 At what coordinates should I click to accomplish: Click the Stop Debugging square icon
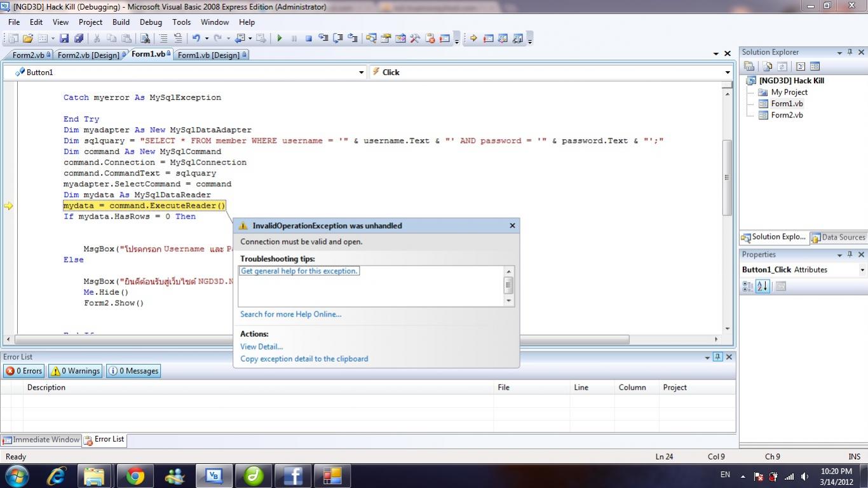pyautogui.click(x=308, y=38)
